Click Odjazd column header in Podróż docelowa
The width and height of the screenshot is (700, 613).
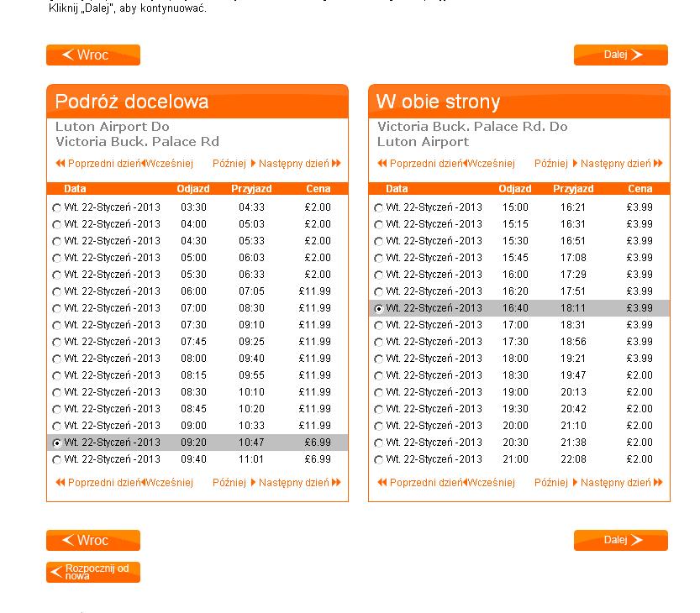(193, 189)
